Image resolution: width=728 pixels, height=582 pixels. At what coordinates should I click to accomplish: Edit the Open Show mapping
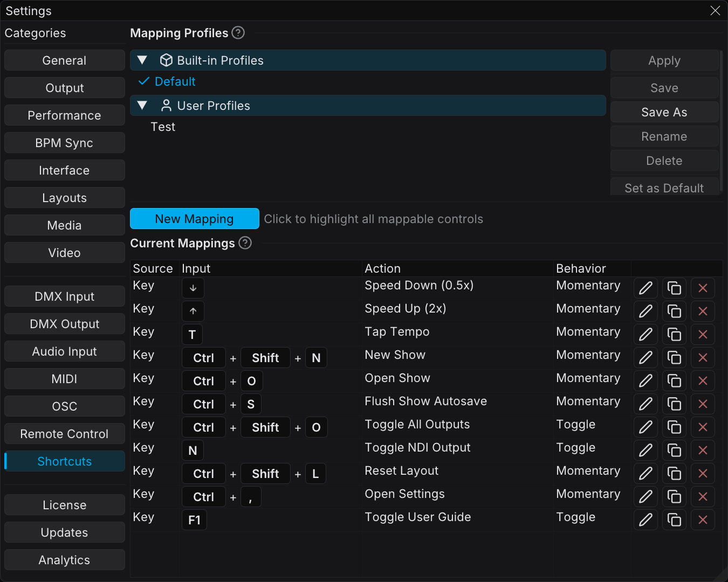click(645, 381)
